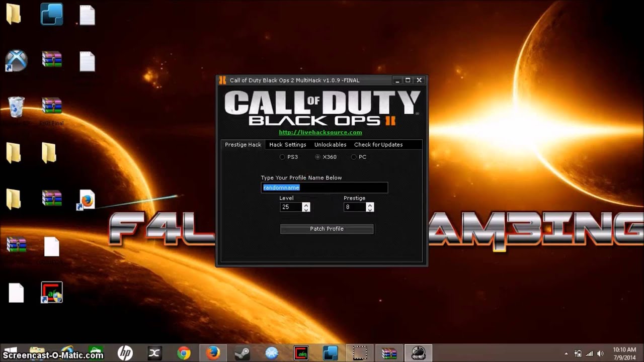The width and height of the screenshot is (644, 362).
Task: Click the 'Type Your Profile Name Below' label
Action: click(x=301, y=178)
